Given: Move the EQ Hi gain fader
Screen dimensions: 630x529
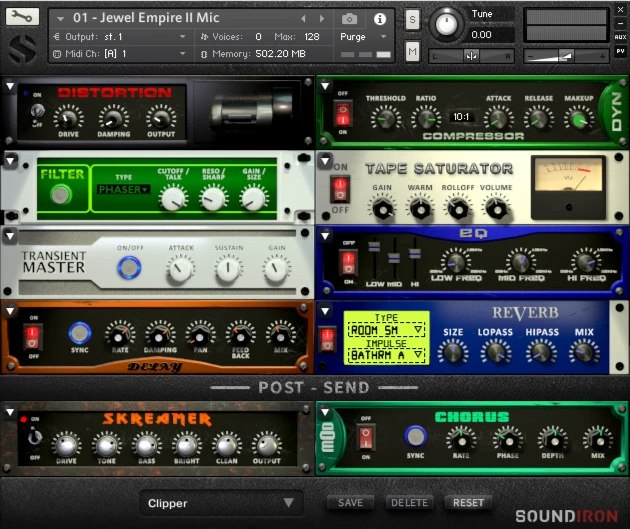Looking at the screenshot, I should click(415, 253).
